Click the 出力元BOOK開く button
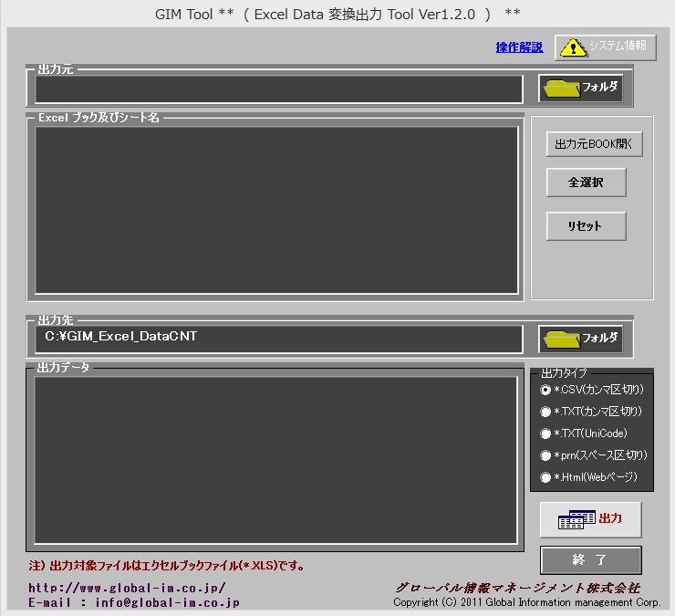Image resolution: width=675 pixels, height=616 pixels. (594, 144)
